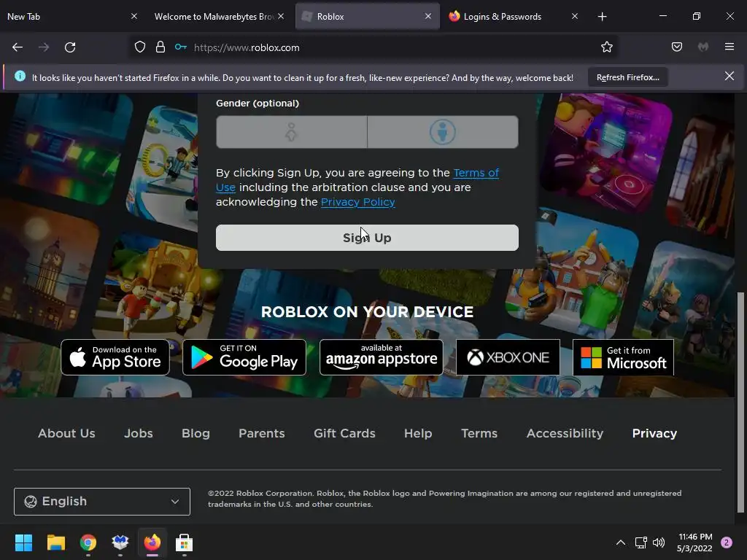
Task: Open the Privacy footer link
Action: (654, 433)
